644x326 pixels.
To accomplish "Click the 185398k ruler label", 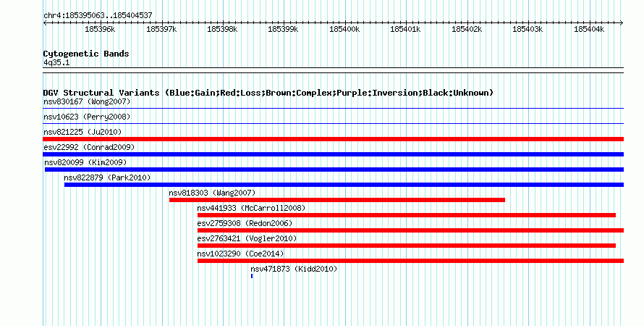I will click(222, 29).
